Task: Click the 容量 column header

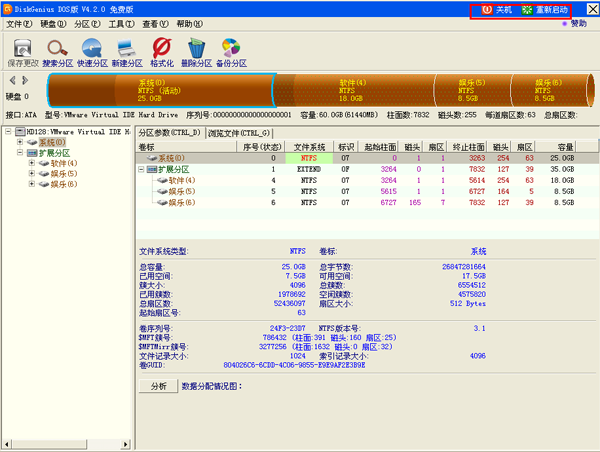Action: click(x=556, y=147)
